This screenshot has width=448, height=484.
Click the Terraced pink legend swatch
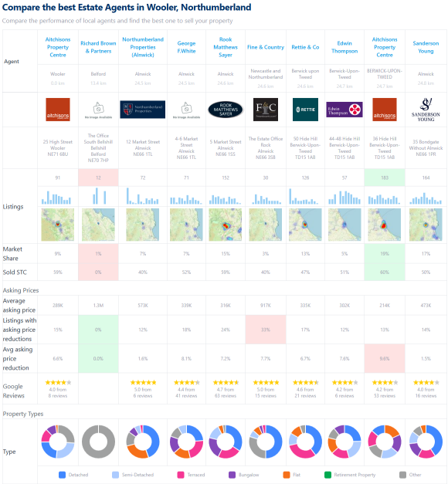click(181, 475)
